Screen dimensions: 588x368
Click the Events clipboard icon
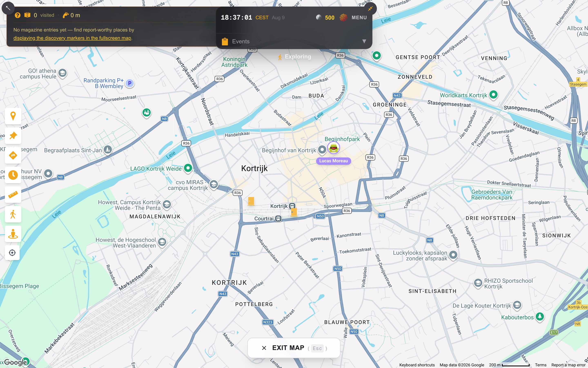pos(225,41)
